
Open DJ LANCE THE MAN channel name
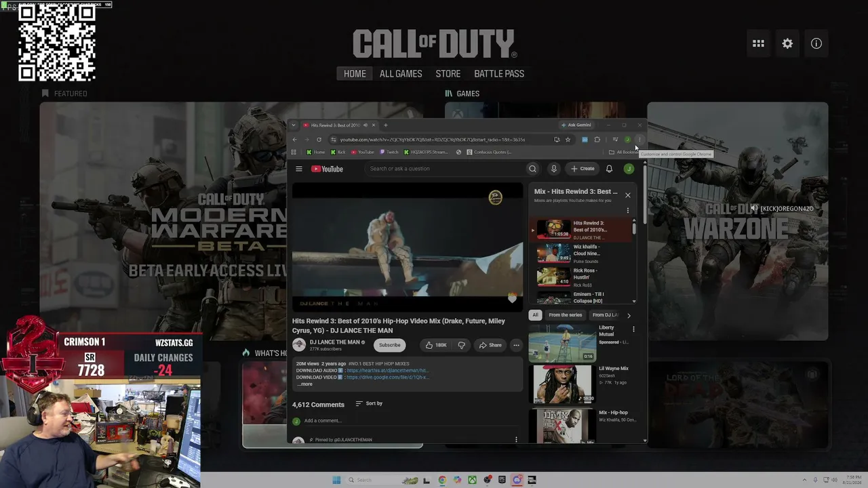click(x=334, y=342)
